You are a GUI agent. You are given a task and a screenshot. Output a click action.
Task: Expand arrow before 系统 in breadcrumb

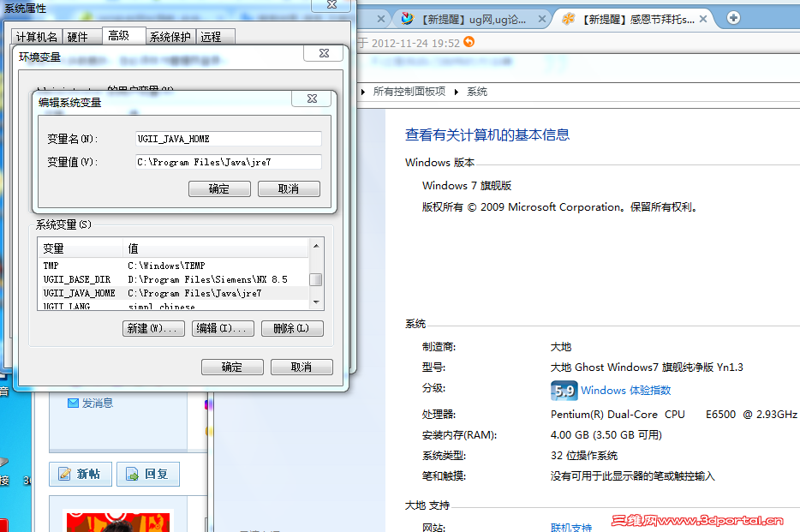point(457,92)
